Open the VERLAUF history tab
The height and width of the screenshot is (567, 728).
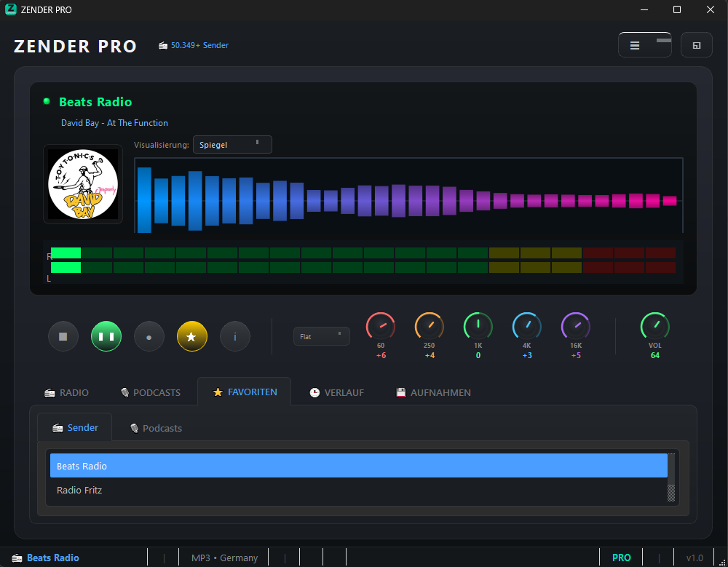click(336, 392)
